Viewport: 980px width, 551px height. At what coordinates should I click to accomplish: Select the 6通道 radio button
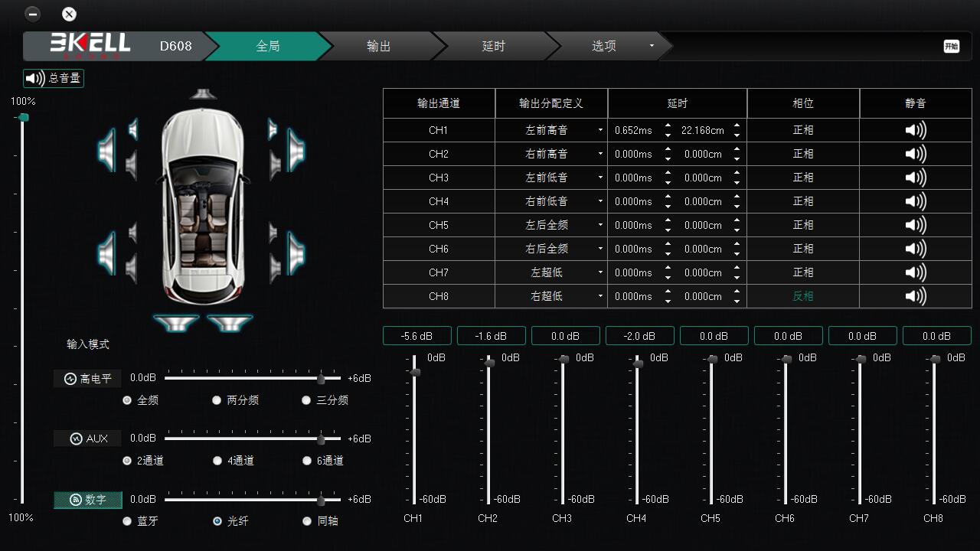pyautogui.click(x=307, y=461)
